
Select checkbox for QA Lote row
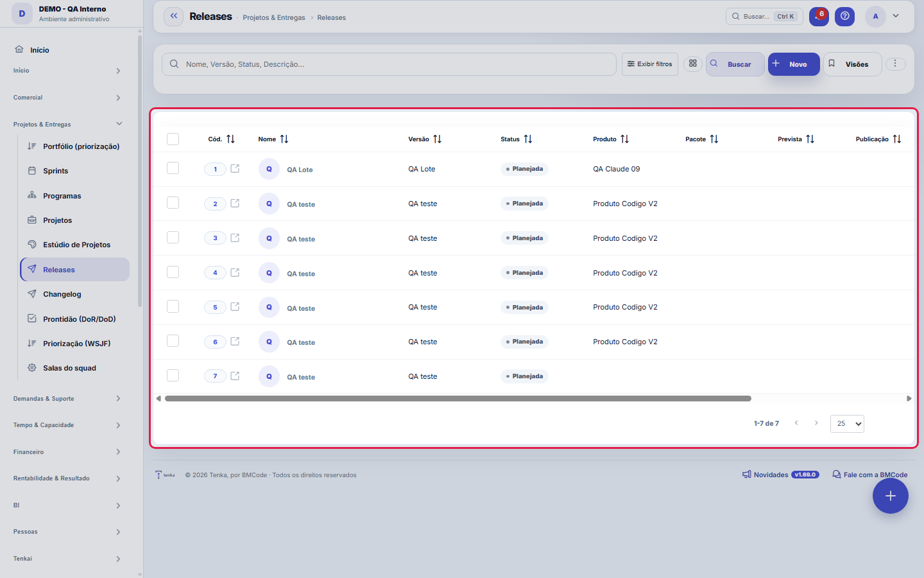[173, 168]
